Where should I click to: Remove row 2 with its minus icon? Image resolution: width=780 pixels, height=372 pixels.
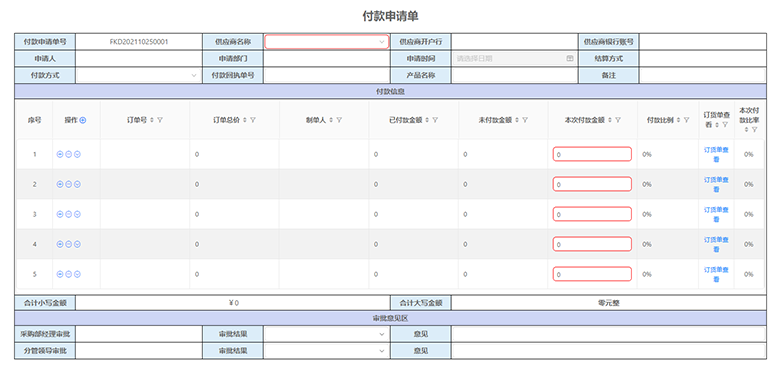69,185
